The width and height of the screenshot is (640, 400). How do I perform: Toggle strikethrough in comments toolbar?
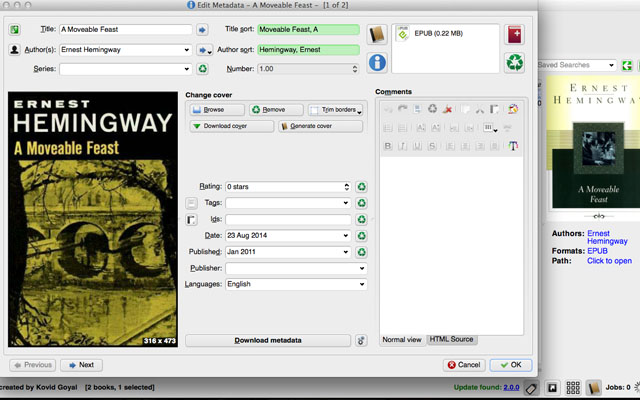[432, 146]
